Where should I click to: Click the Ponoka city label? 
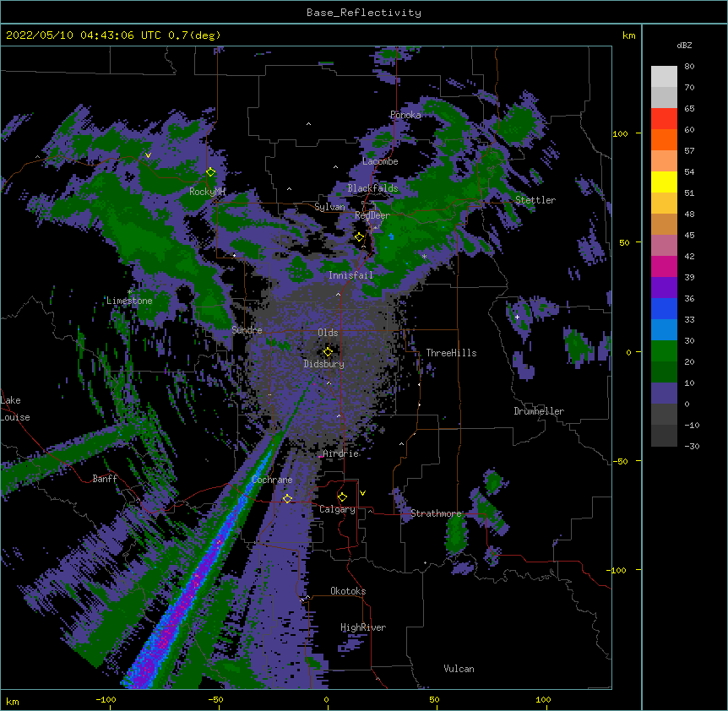pos(405,115)
